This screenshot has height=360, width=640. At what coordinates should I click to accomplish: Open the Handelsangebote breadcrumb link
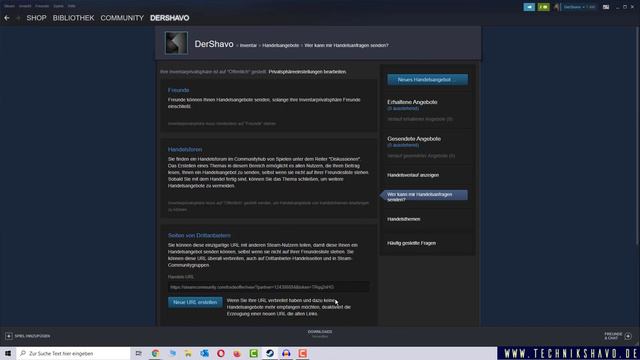(x=280, y=45)
